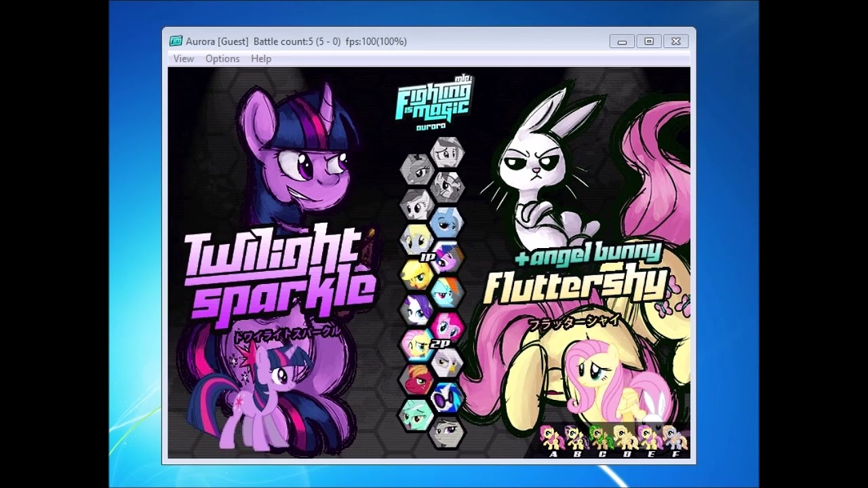The height and width of the screenshot is (488, 868).
Task: Open the Options menu
Action: [x=222, y=59]
